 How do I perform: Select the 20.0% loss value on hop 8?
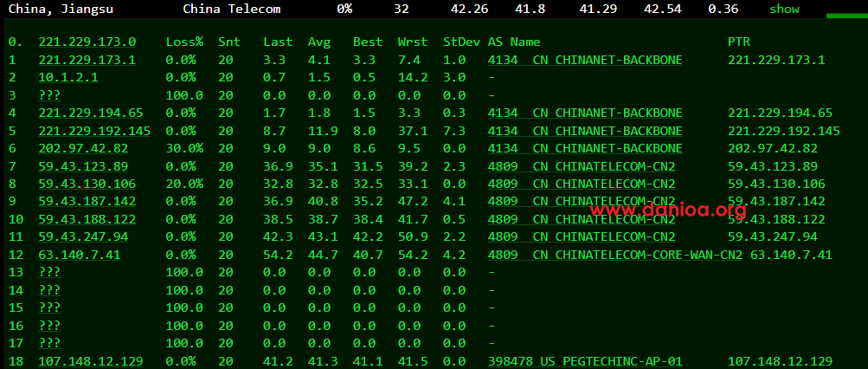click(x=184, y=184)
